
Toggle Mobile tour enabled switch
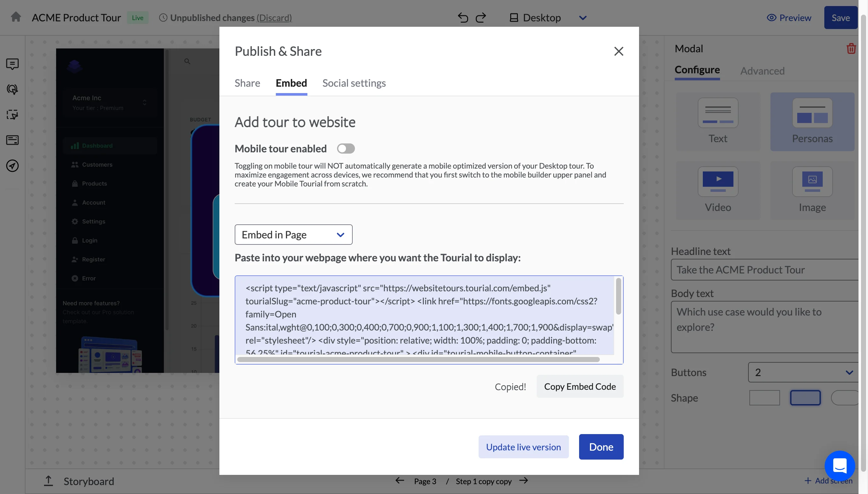point(346,149)
